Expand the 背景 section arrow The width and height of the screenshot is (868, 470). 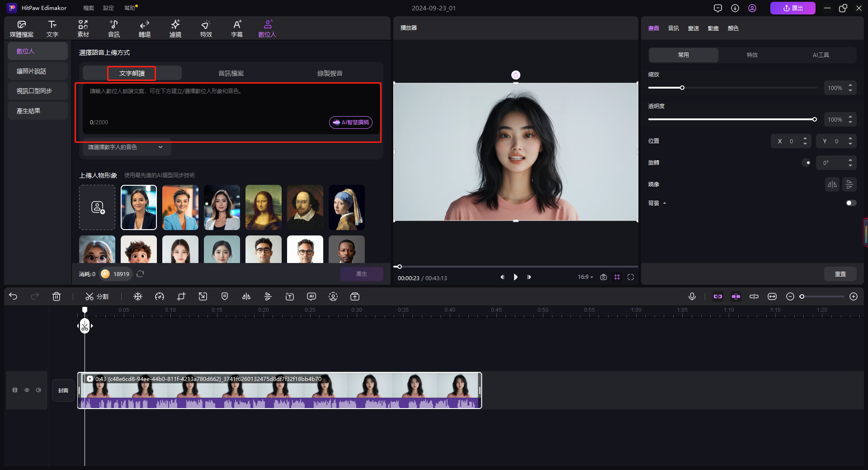(665, 203)
